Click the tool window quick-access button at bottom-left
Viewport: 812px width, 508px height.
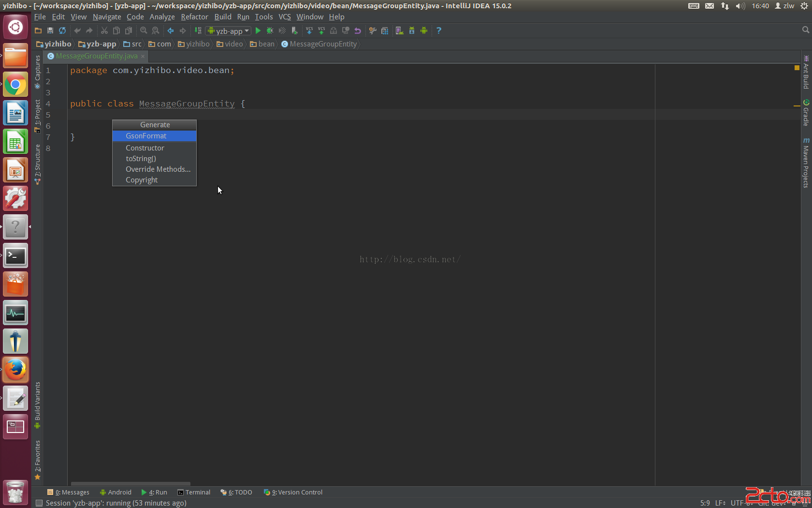pyautogui.click(x=39, y=503)
